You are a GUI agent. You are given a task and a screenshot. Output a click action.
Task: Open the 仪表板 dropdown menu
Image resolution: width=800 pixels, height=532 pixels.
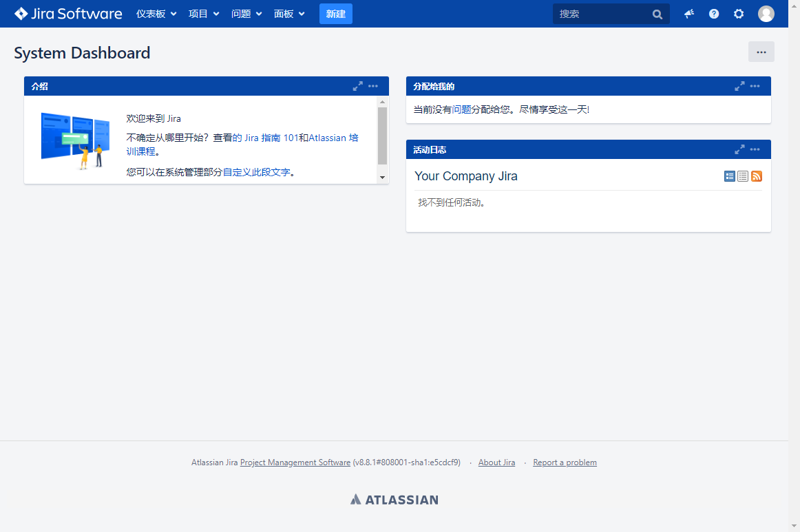(x=156, y=14)
